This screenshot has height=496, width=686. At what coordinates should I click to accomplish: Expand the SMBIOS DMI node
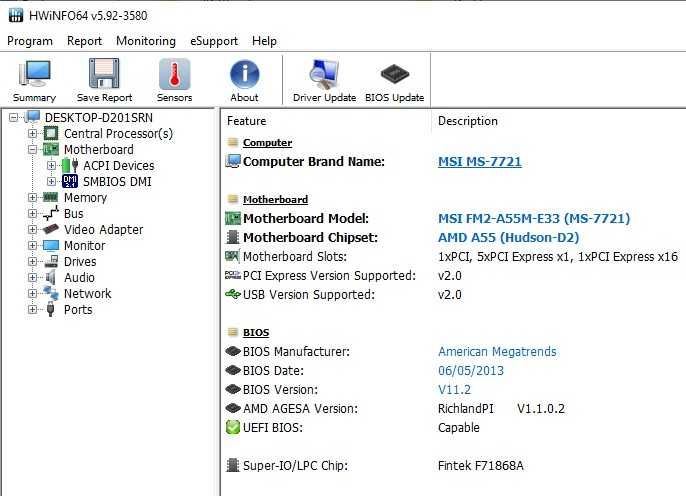52,182
